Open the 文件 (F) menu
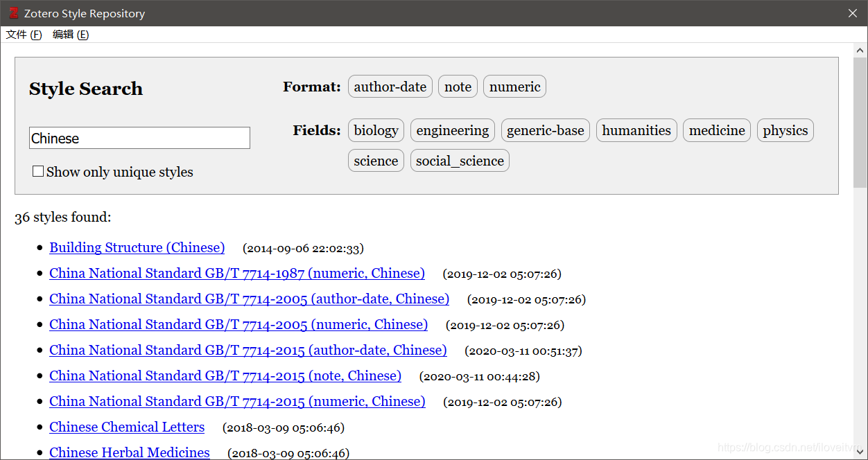Viewport: 868px width, 460px height. click(24, 35)
